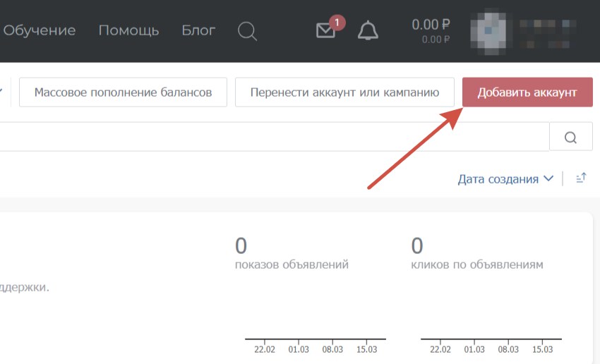The width and height of the screenshot is (600, 364).
Task: Open the Помощь menu item
Action: point(128,30)
